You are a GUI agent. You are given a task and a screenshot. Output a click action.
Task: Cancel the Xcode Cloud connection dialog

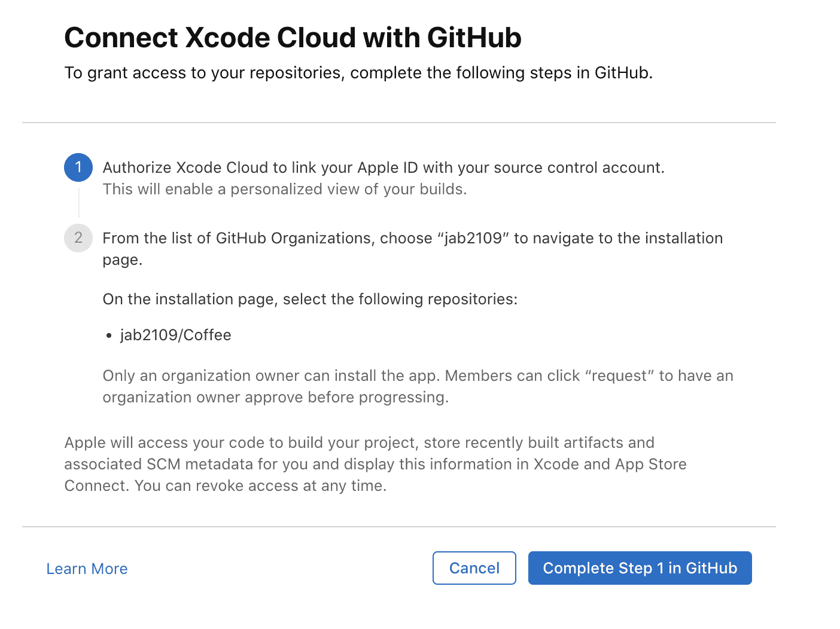[x=474, y=568]
